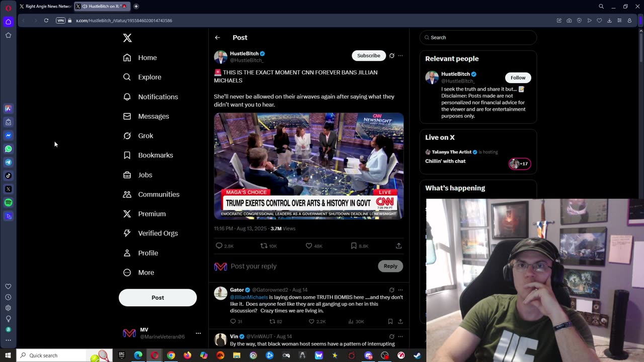The height and width of the screenshot is (362, 644).
Task: Switch to Right Angle News Network tab
Action: click(45, 7)
